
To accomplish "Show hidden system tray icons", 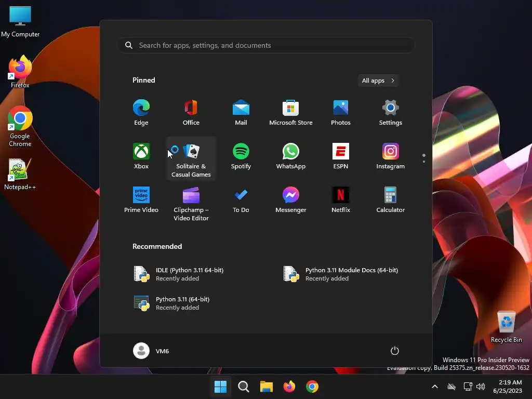I will tap(435, 387).
